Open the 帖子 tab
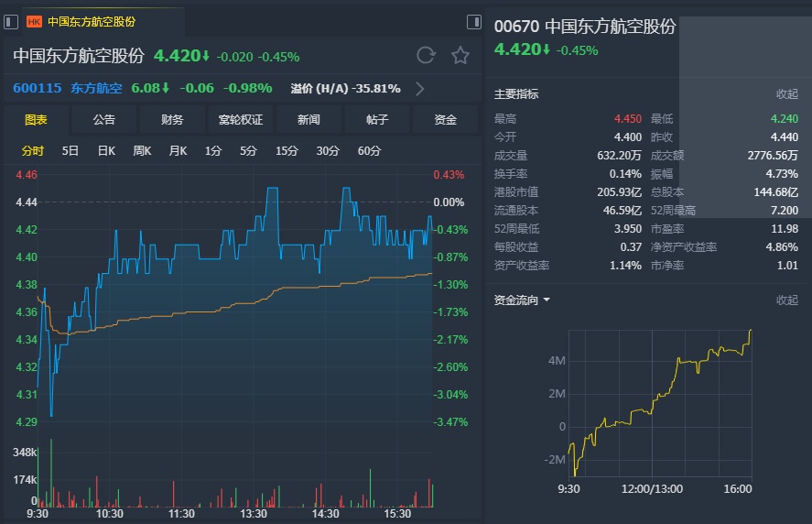The height and width of the screenshot is (524, 812). point(377,120)
